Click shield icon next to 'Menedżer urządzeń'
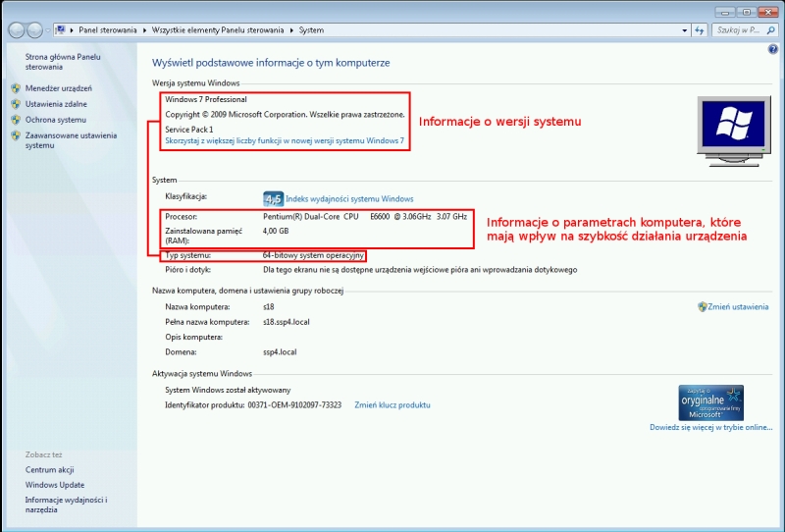 tap(16, 88)
